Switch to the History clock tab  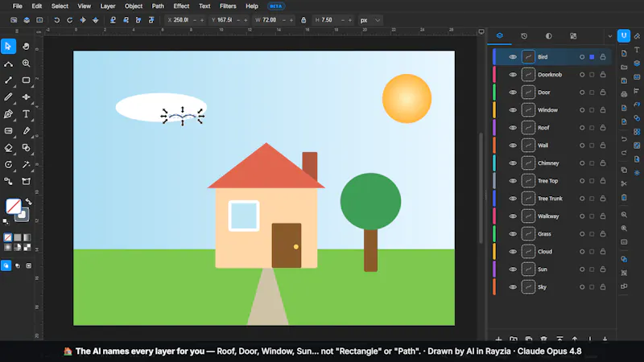(524, 36)
